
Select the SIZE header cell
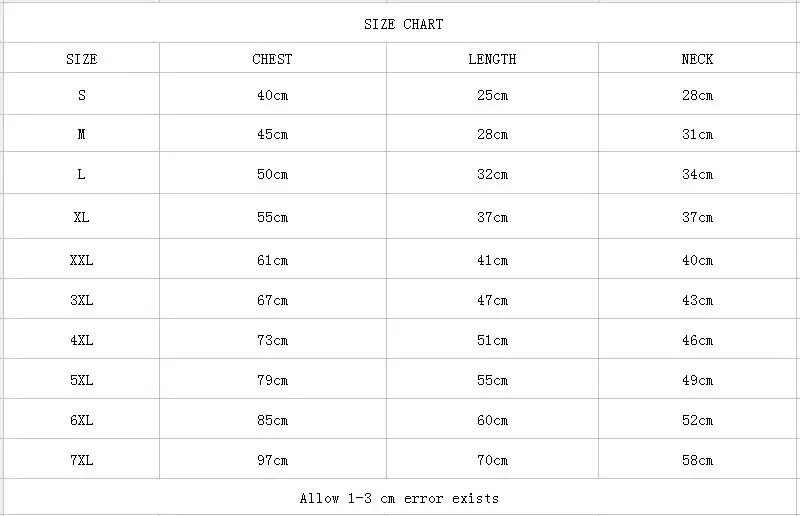pyautogui.click(x=82, y=58)
